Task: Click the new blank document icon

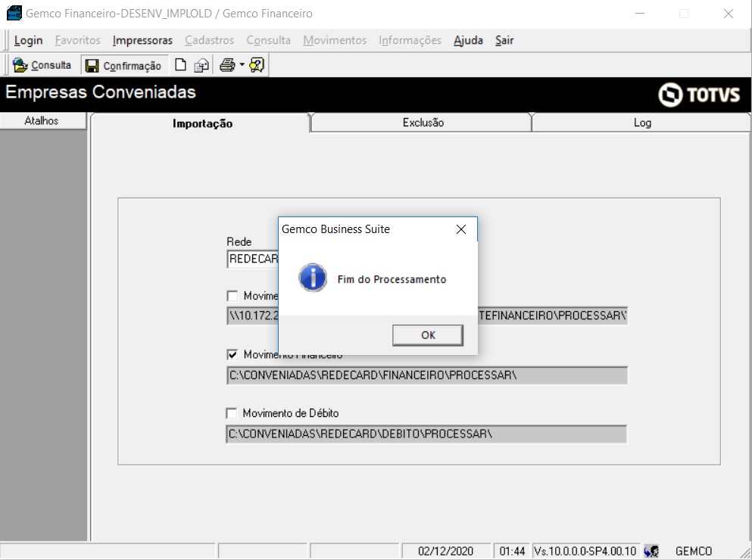Action: 180,65
